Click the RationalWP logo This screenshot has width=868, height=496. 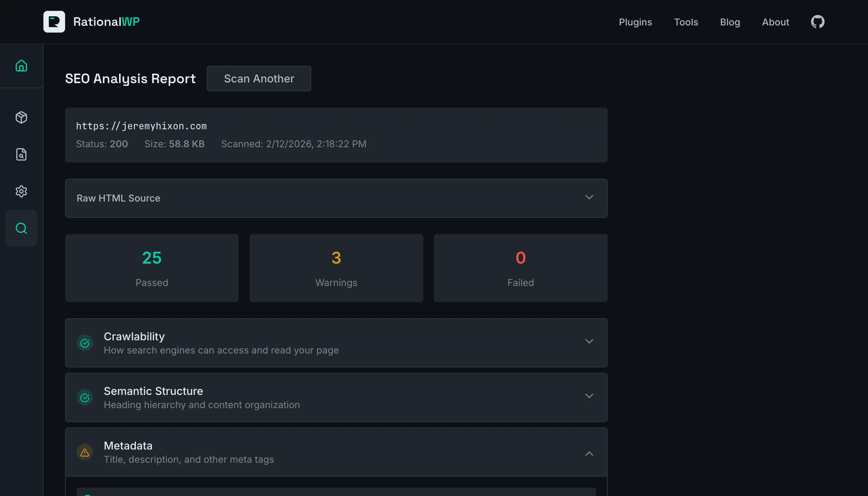(x=92, y=21)
